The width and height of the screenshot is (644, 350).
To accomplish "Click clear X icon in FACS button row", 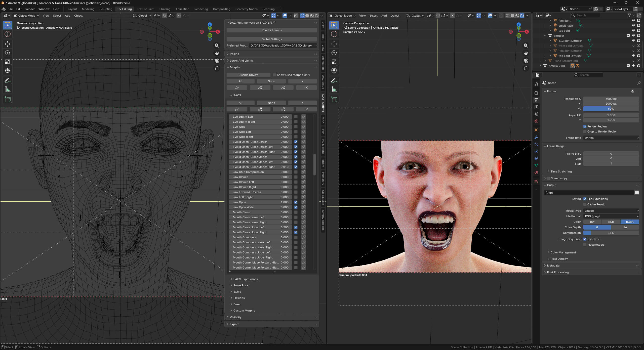I will pyautogui.click(x=306, y=109).
